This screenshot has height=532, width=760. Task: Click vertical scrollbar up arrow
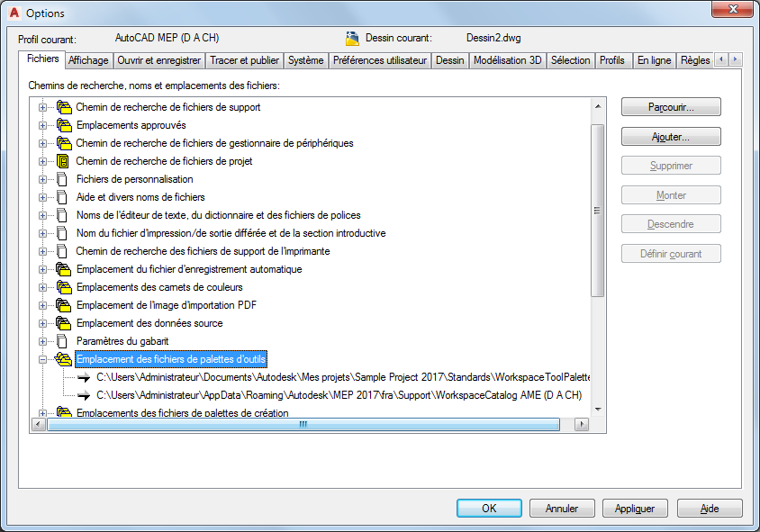click(x=598, y=106)
